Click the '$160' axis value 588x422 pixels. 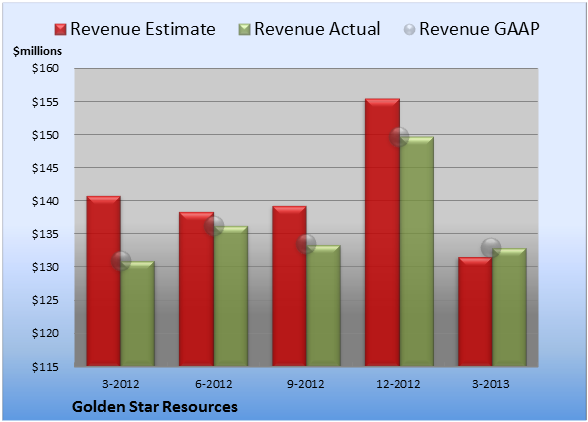[x=45, y=68]
